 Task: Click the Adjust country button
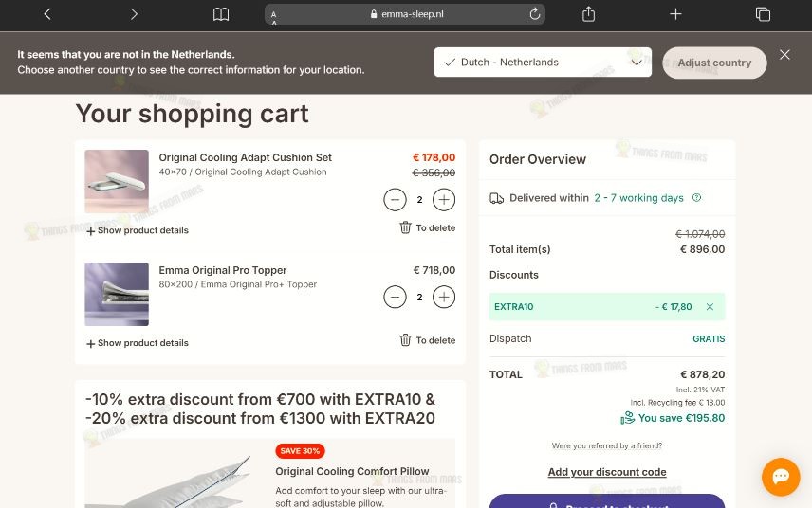[714, 63]
